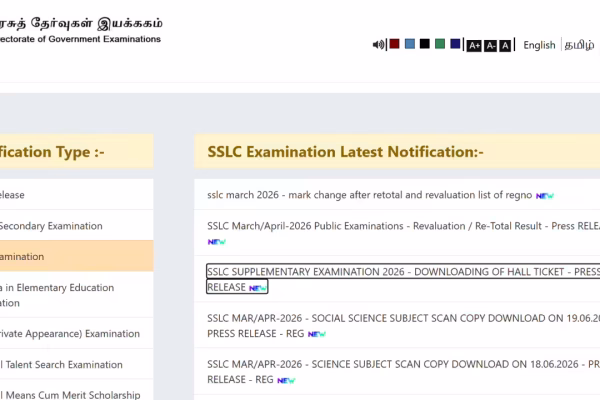The height and width of the screenshot is (400, 600).
Task: Select the blue color theme swatch
Action: [x=410, y=44]
